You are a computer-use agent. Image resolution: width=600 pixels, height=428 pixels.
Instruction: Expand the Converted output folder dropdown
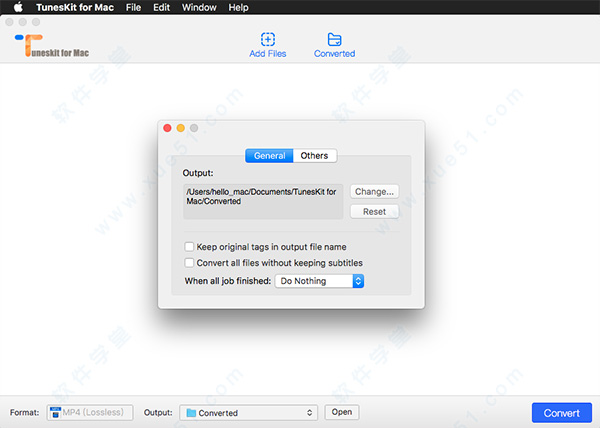(249, 413)
